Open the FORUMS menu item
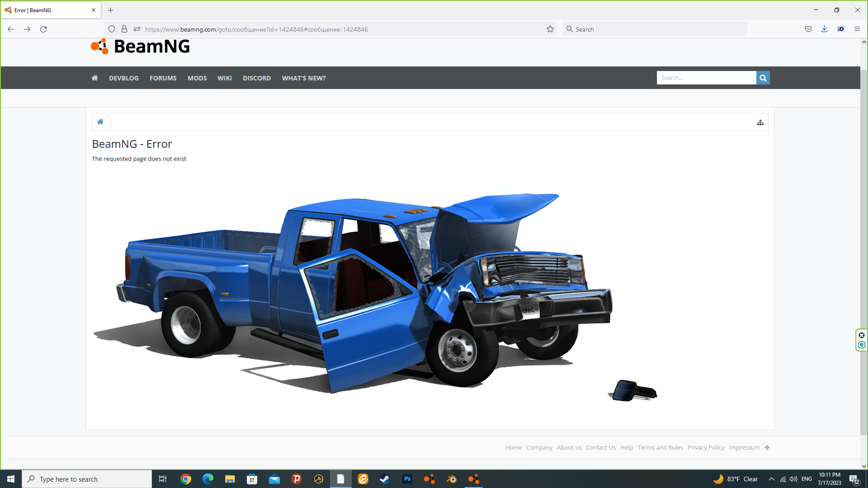Screen dimensions: 868x488 163,78
